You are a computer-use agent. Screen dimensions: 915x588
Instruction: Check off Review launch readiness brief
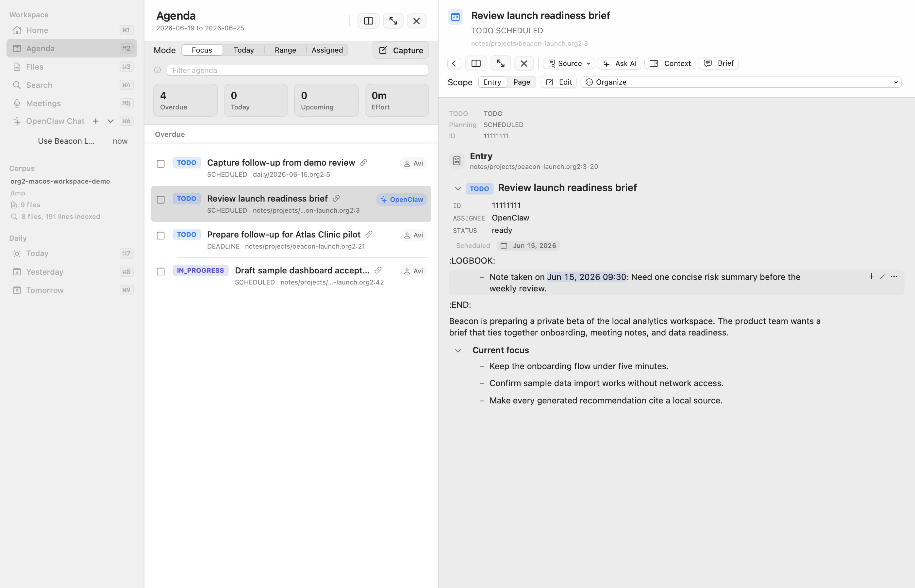coord(161,200)
